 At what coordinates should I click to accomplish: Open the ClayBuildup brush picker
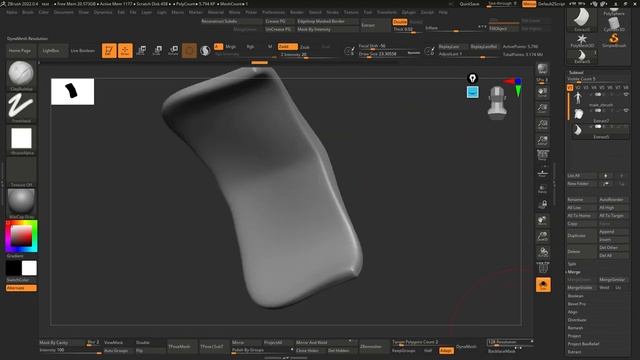[21, 74]
